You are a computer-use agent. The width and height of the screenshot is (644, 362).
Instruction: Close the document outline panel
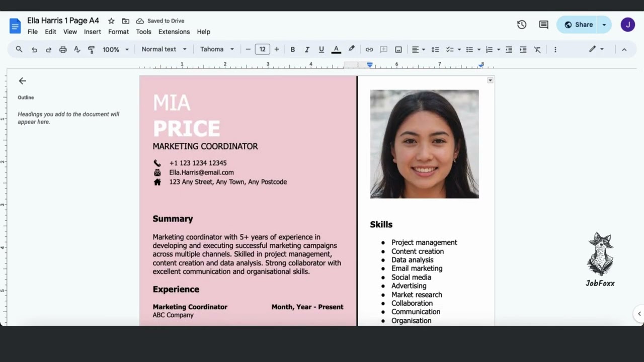pos(22,81)
